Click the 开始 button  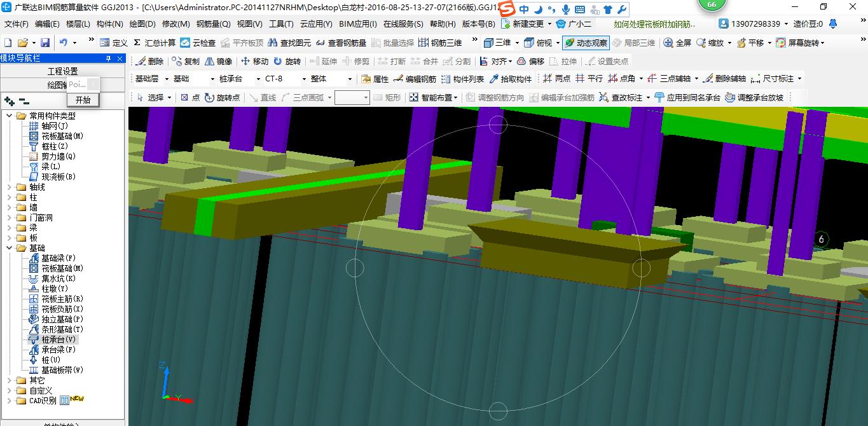click(83, 100)
